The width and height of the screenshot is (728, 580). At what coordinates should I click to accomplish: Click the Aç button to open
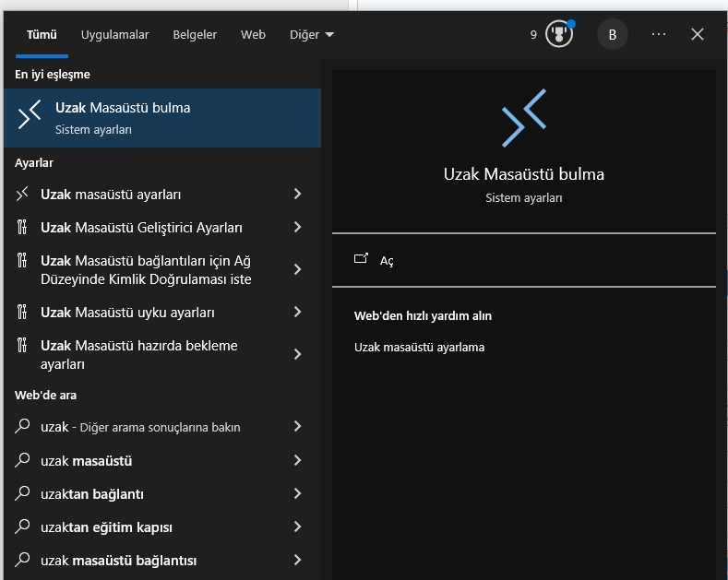click(387, 261)
